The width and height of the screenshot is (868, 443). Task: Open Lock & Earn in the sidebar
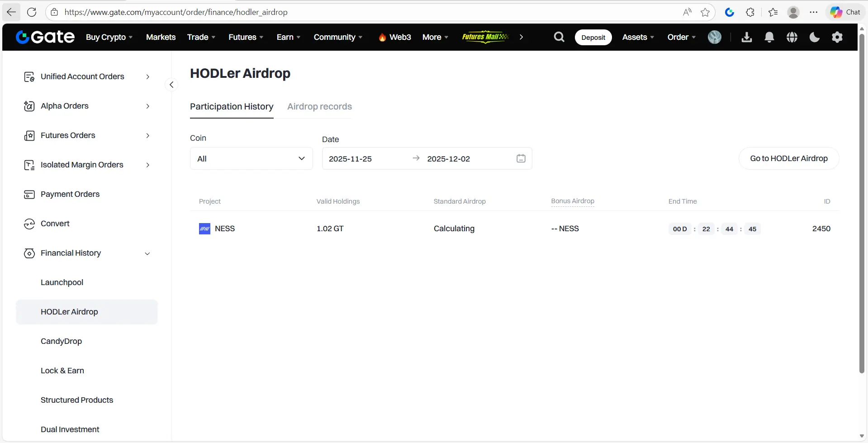click(x=62, y=371)
